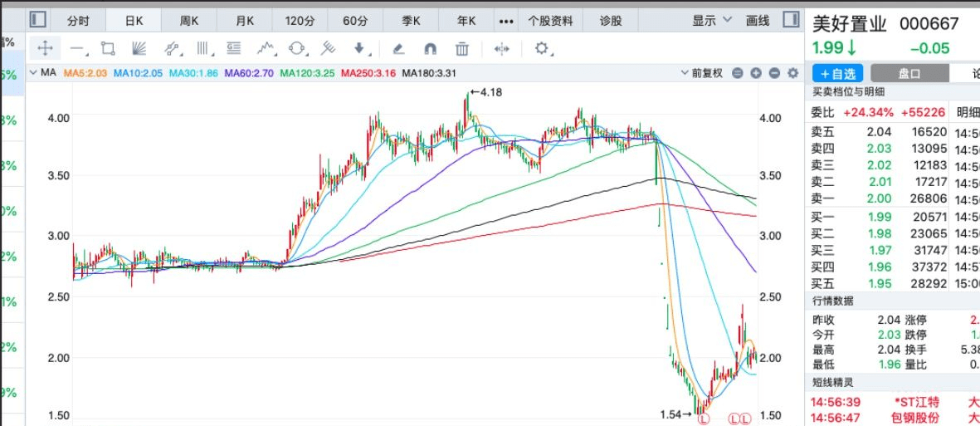Click the +自选 button

837,73
